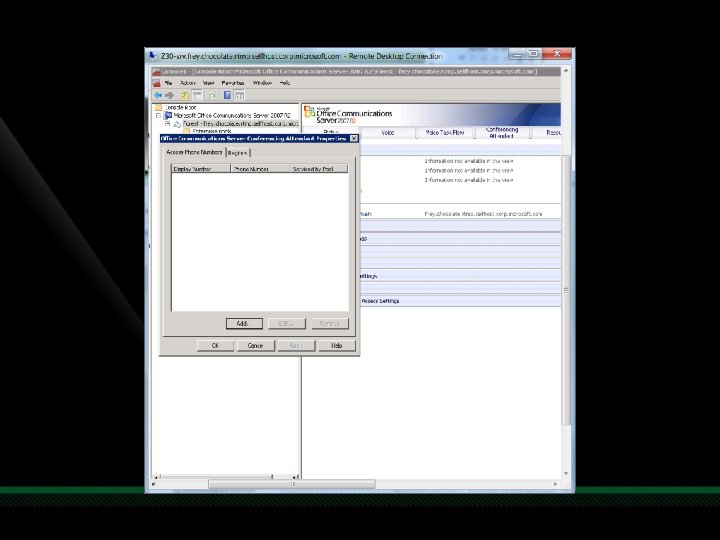Click the red console icon left of File menu

coord(157,83)
